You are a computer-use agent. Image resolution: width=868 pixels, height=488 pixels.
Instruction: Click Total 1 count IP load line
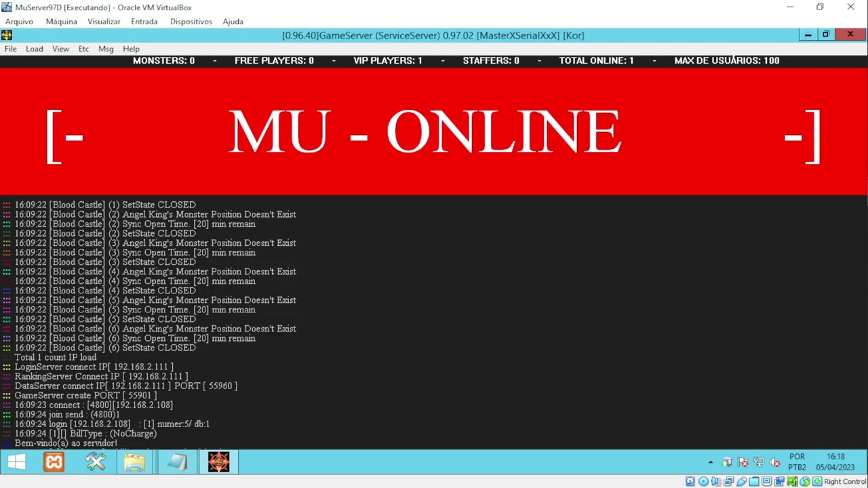point(56,357)
